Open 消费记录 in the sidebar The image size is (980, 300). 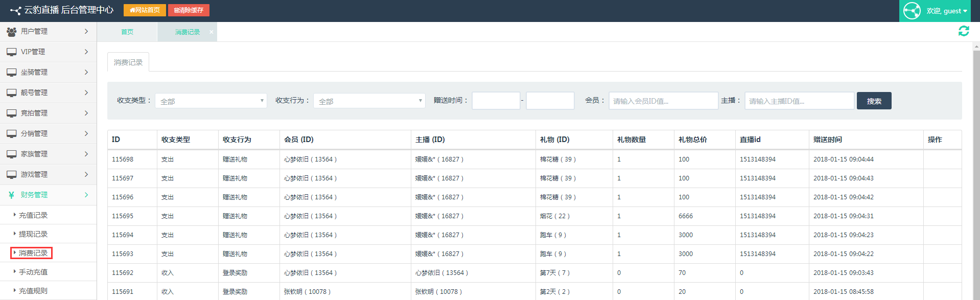33,253
